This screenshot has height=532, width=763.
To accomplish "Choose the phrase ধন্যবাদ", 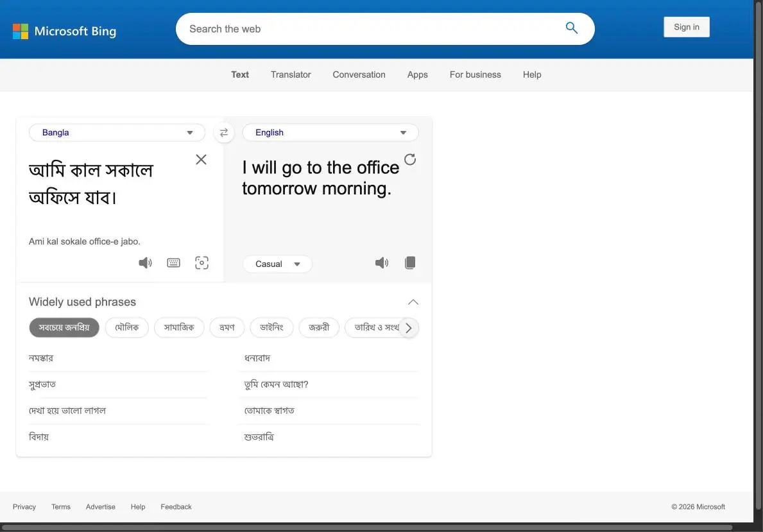I will [x=257, y=358].
